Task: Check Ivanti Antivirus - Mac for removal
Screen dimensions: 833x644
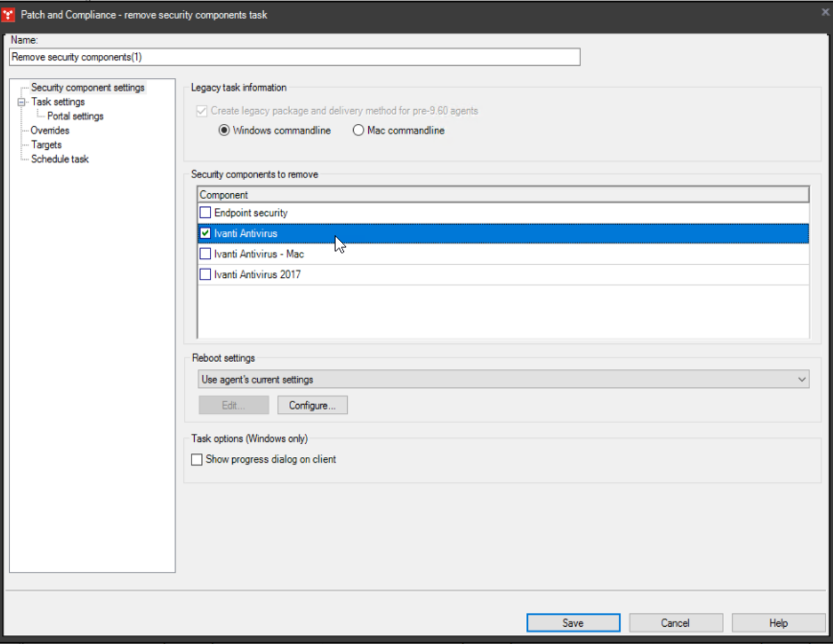Action: click(x=204, y=254)
